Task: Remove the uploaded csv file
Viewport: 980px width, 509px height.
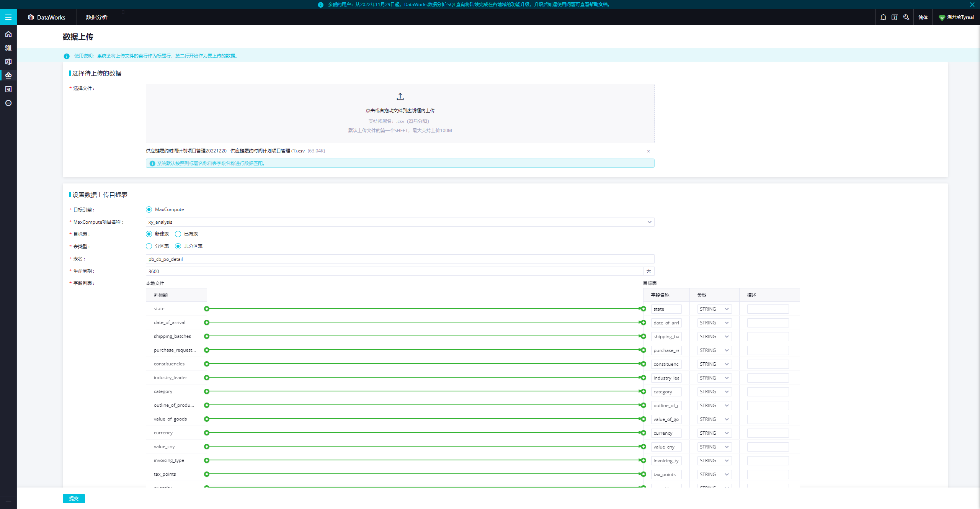Action: pyautogui.click(x=648, y=151)
